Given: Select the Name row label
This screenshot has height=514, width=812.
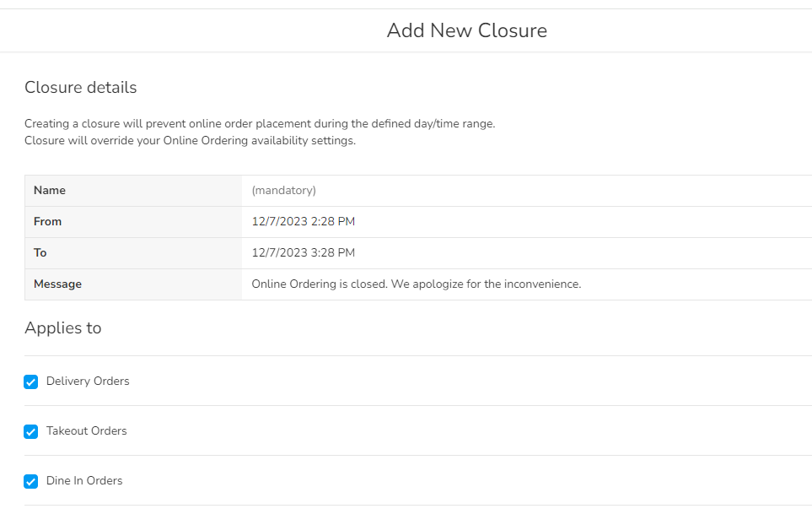Looking at the screenshot, I should pos(50,191).
